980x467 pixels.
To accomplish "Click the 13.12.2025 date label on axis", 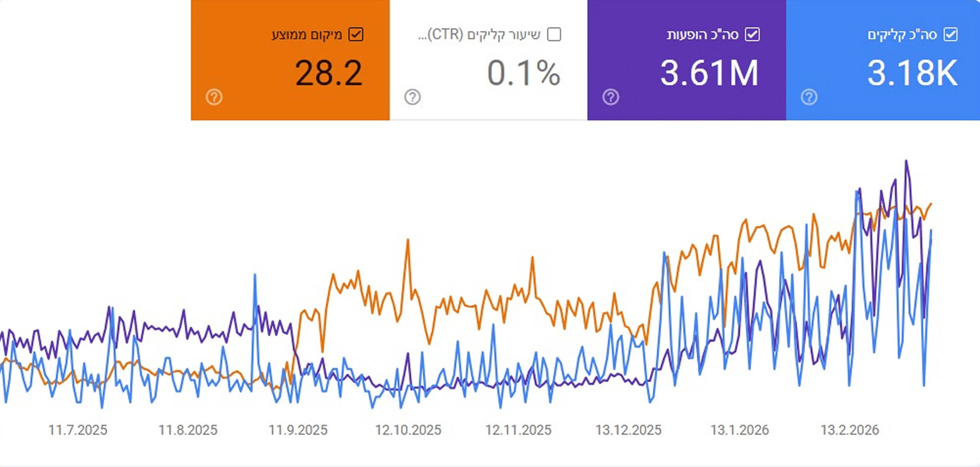I will point(628,430).
